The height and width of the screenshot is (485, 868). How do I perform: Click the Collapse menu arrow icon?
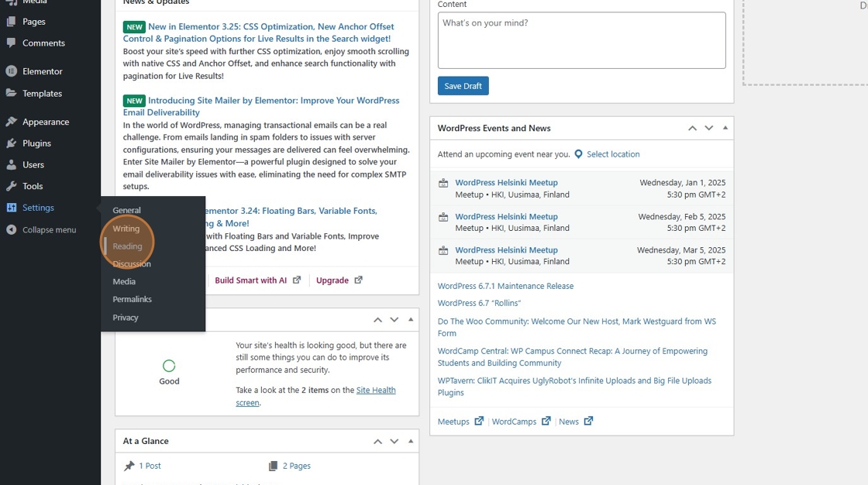(x=11, y=230)
